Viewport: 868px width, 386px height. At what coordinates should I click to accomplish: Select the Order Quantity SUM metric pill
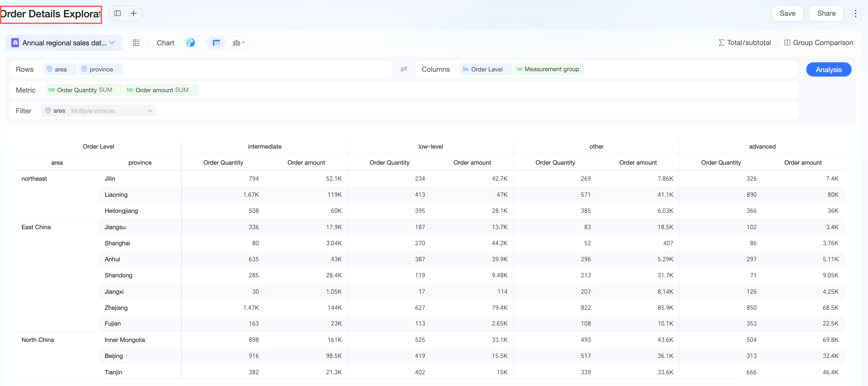tap(84, 90)
